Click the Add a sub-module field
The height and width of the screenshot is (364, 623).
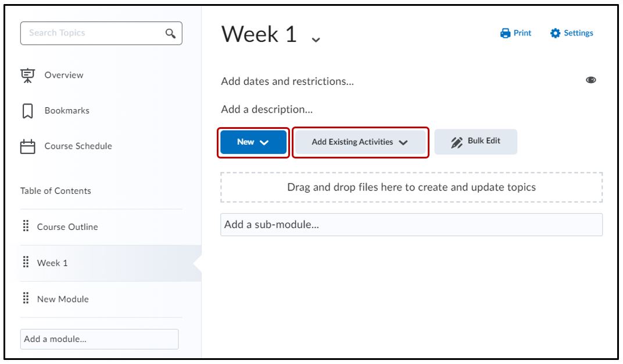[x=411, y=225]
